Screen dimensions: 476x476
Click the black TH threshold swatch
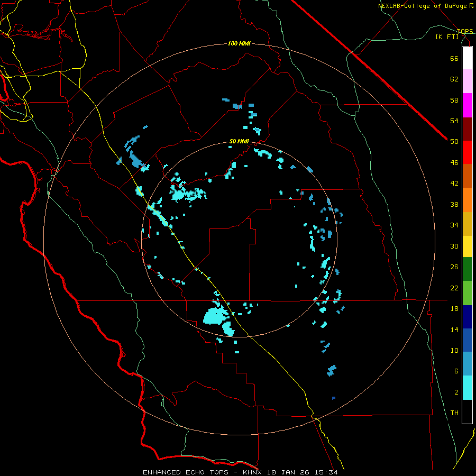coord(467,411)
